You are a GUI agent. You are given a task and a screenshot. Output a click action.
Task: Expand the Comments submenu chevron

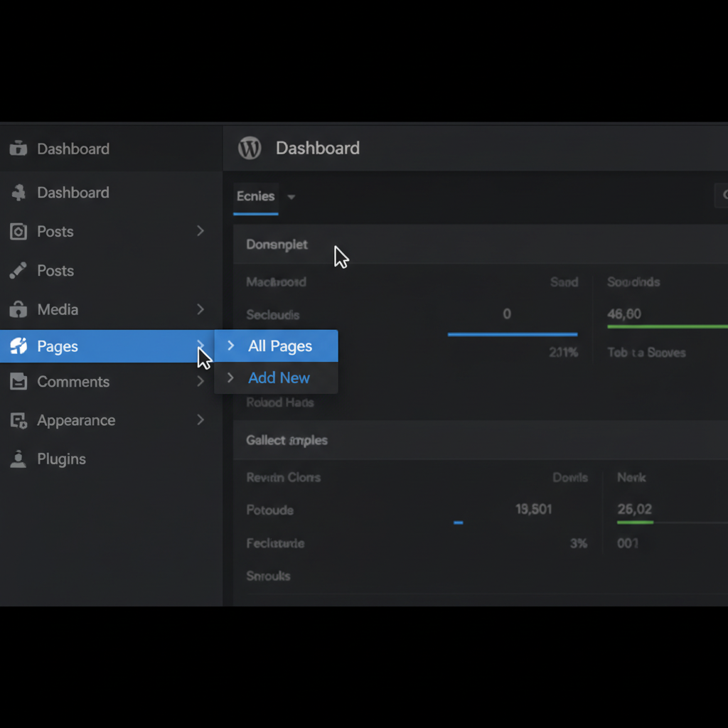[200, 382]
